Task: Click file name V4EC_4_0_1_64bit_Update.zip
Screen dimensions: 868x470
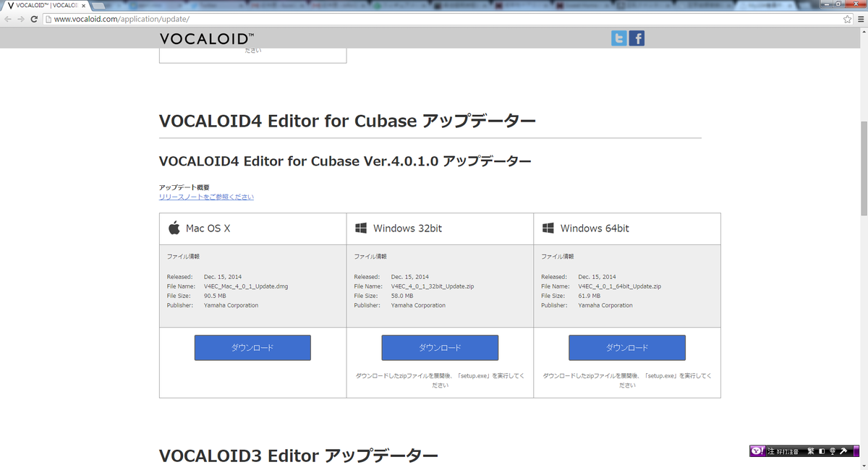Action: [620, 286]
